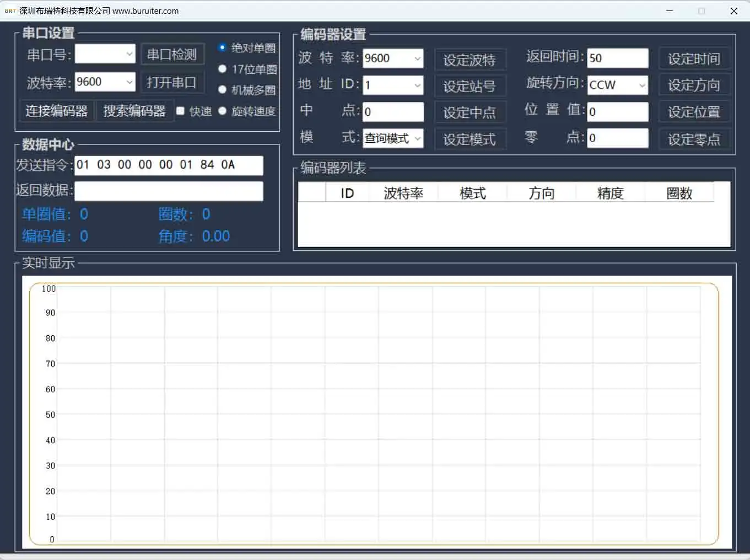Choose the 机械多圈 radio option
Screen dimensions: 750x560
[x=222, y=90]
